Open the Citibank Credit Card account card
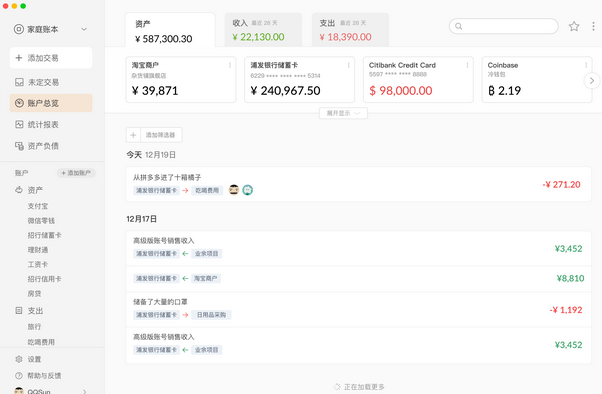The image size is (602, 394). pyautogui.click(x=418, y=79)
